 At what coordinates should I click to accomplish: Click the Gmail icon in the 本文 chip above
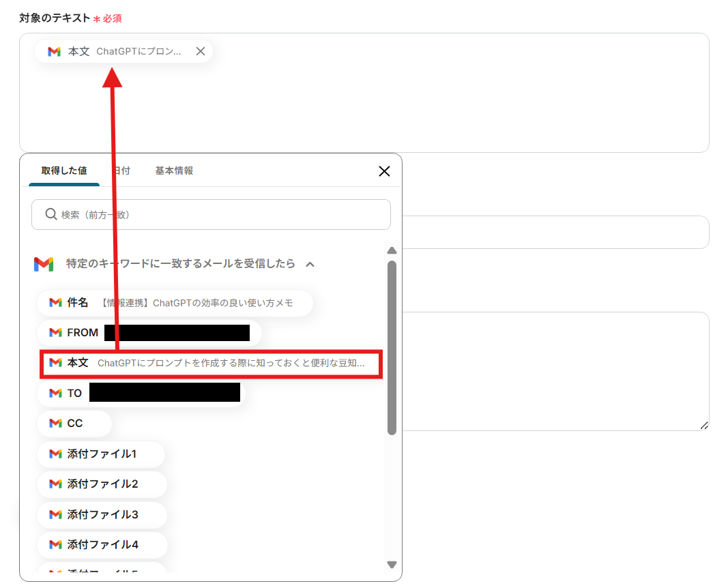(x=55, y=52)
